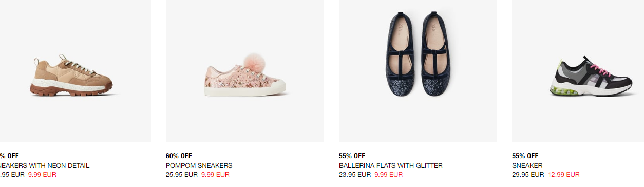Click the crossed-out 29.95 EUR price
Image resolution: width=644 pixels, height=187 pixels.
[x=528, y=175]
